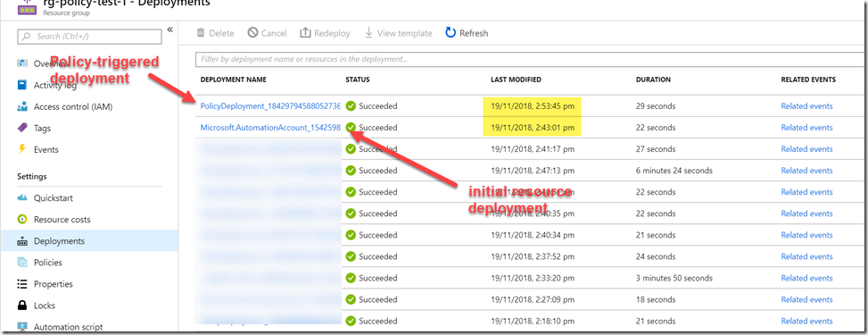Open the Properties menu item

(x=54, y=284)
